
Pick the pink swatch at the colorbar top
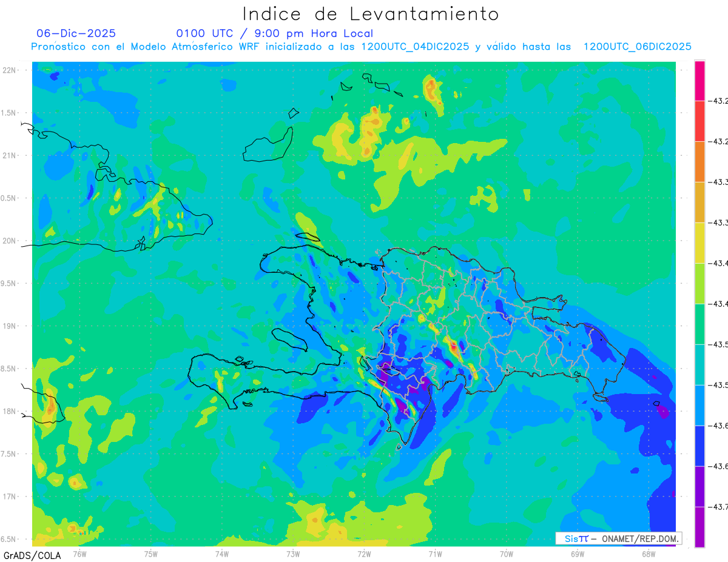click(699, 81)
